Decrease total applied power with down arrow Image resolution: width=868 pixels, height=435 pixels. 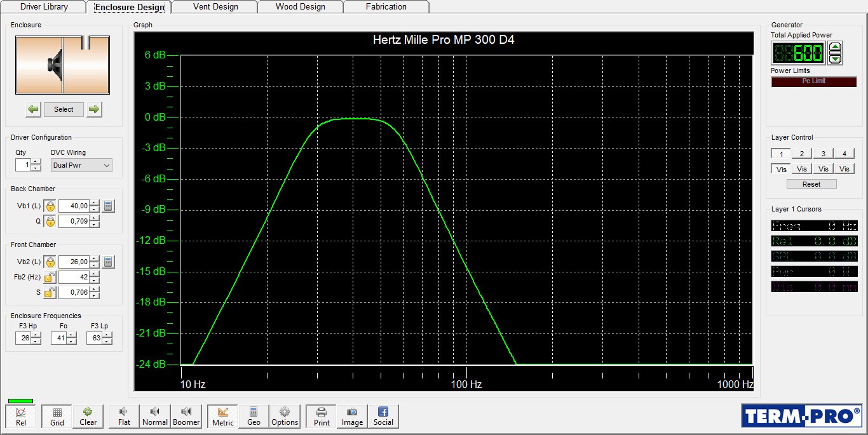pos(836,58)
